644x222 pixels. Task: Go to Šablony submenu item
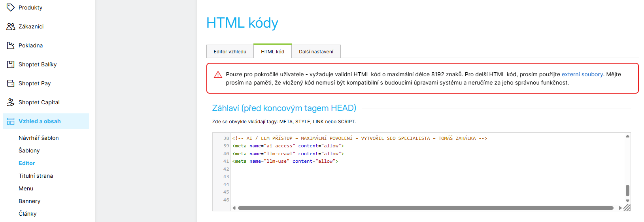click(x=29, y=151)
